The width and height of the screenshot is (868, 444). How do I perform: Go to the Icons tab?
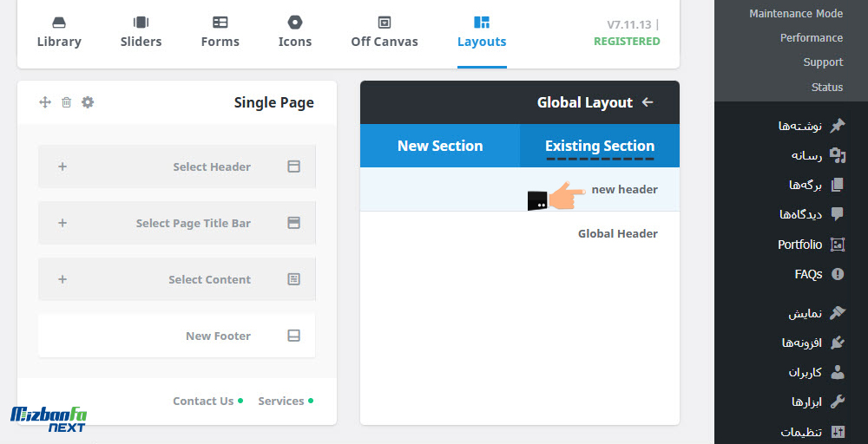295,33
